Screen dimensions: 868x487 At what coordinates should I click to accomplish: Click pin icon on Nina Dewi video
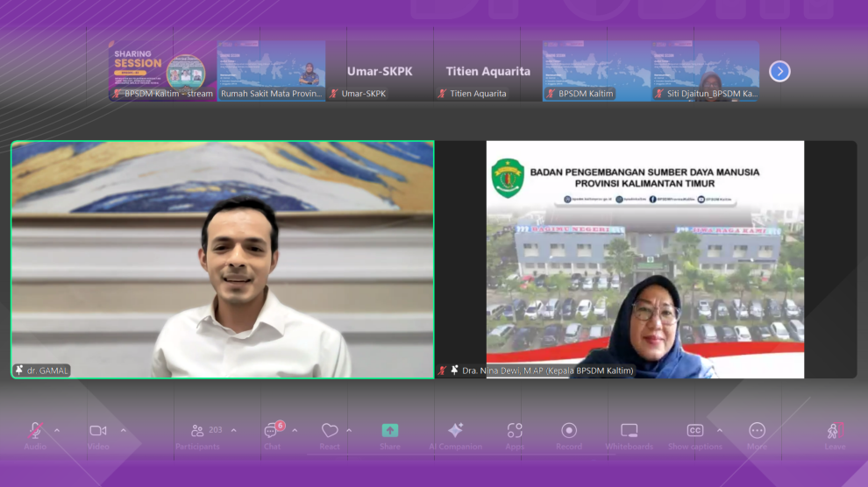(x=454, y=371)
